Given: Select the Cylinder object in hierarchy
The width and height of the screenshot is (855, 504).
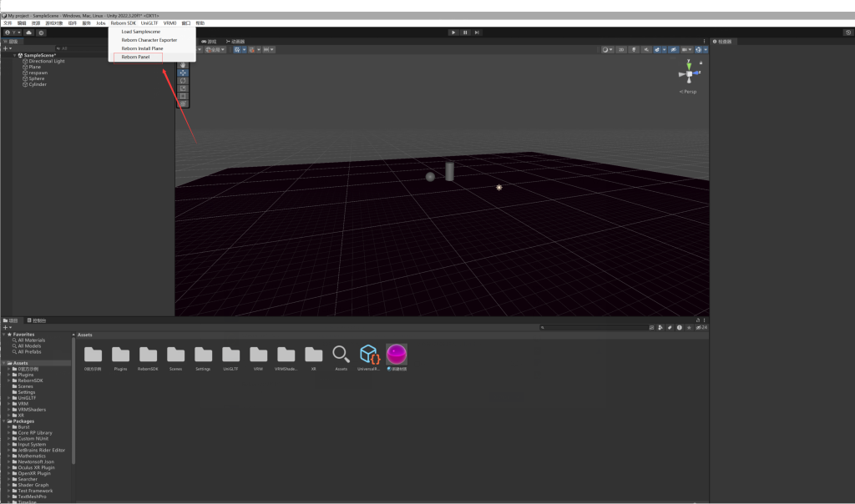Looking at the screenshot, I should point(38,84).
